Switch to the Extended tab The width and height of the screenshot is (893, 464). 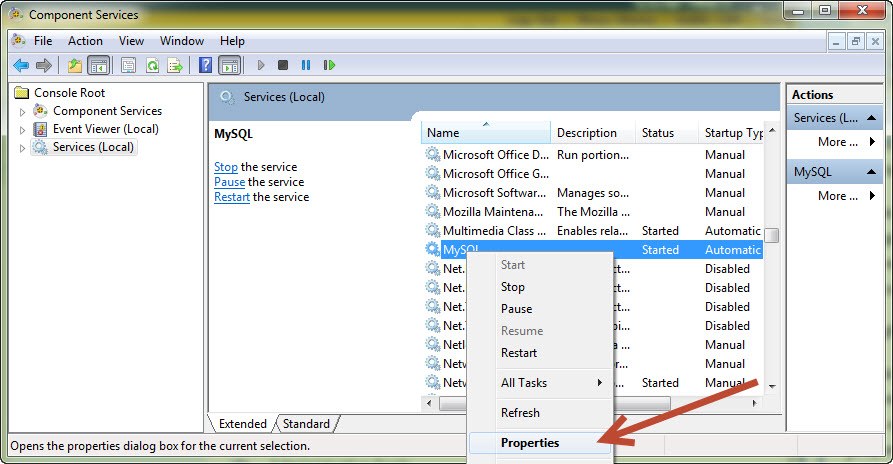243,424
